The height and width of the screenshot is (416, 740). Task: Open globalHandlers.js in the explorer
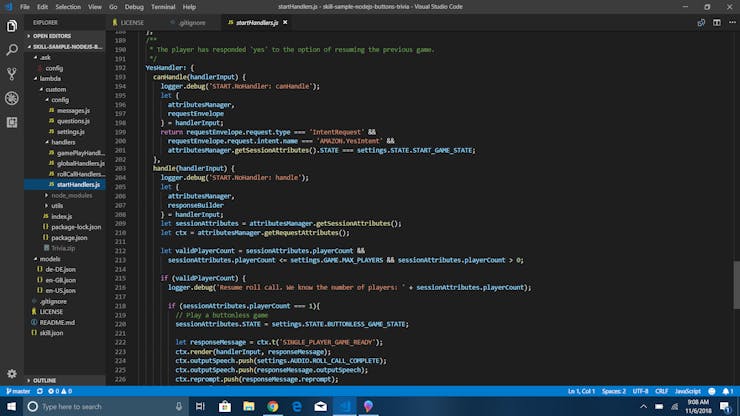[81, 163]
